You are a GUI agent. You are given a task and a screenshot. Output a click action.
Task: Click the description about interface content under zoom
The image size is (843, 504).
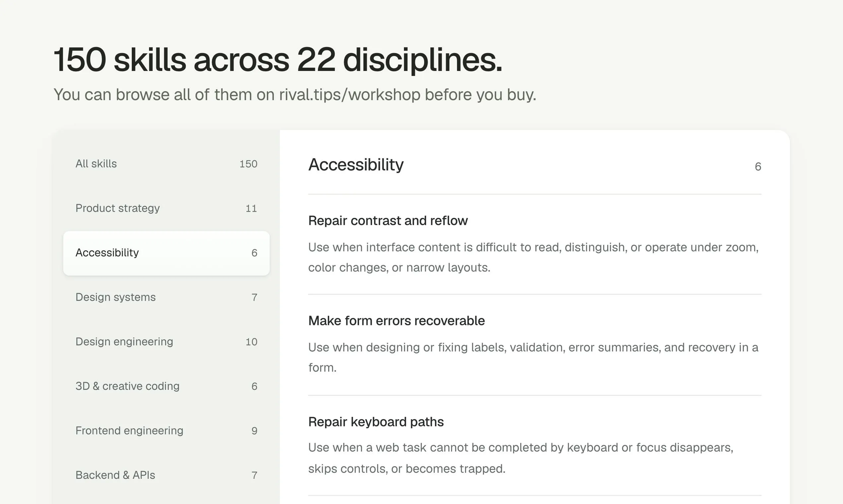(x=534, y=257)
